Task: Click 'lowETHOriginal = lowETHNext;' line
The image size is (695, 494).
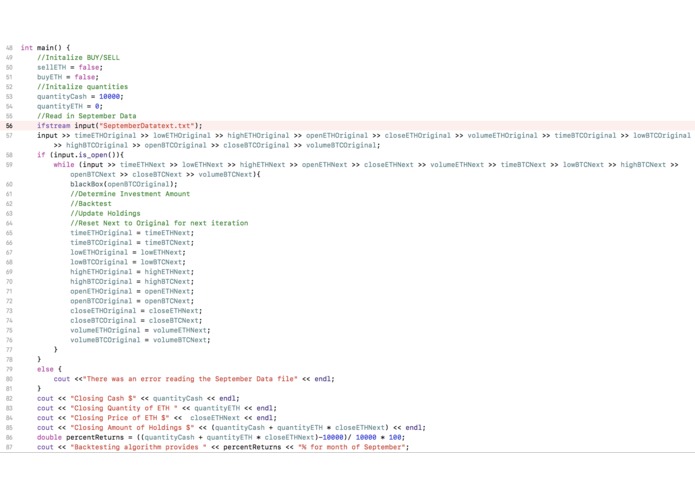Action: [128, 253]
